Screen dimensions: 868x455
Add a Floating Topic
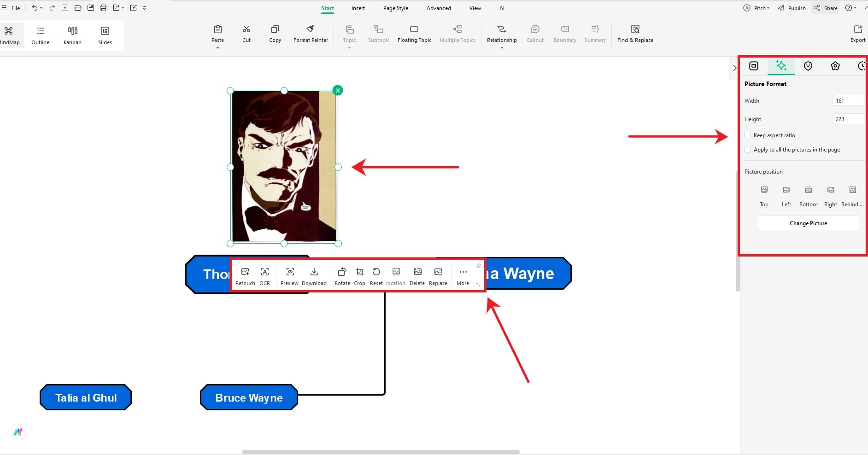(414, 35)
